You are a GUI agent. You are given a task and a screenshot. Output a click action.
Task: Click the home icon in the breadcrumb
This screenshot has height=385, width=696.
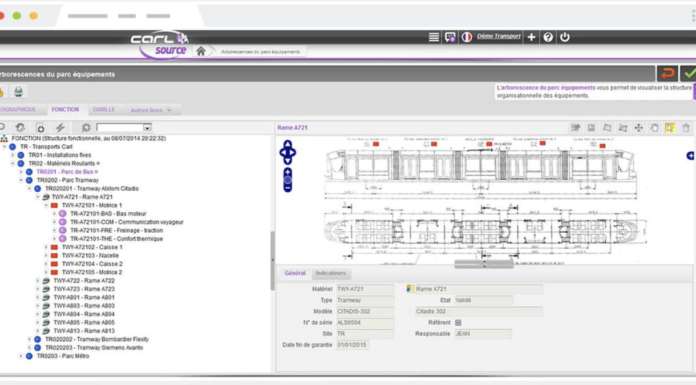point(201,52)
